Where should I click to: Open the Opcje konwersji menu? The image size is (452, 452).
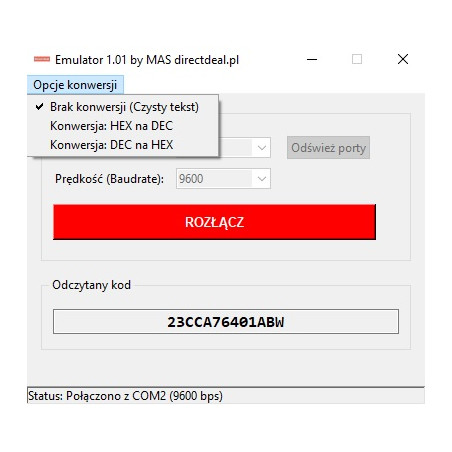tap(75, 85)
